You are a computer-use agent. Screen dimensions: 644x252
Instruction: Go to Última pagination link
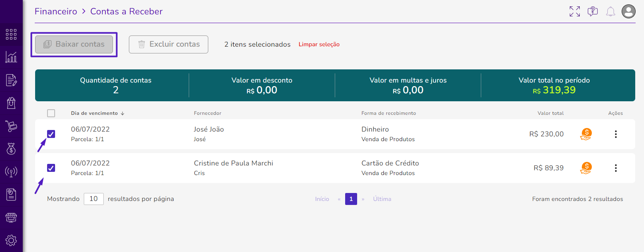point(382,199)
